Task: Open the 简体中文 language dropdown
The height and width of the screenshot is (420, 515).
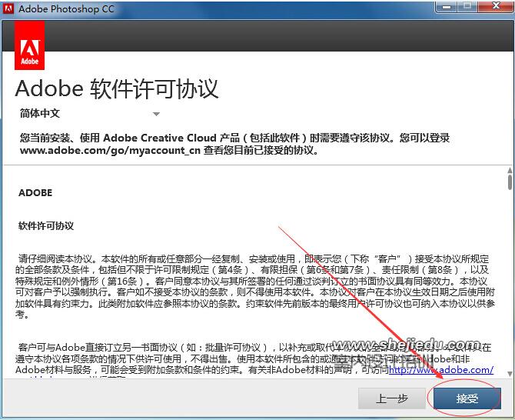Action: pyautogui.click(x=89, y=114)
